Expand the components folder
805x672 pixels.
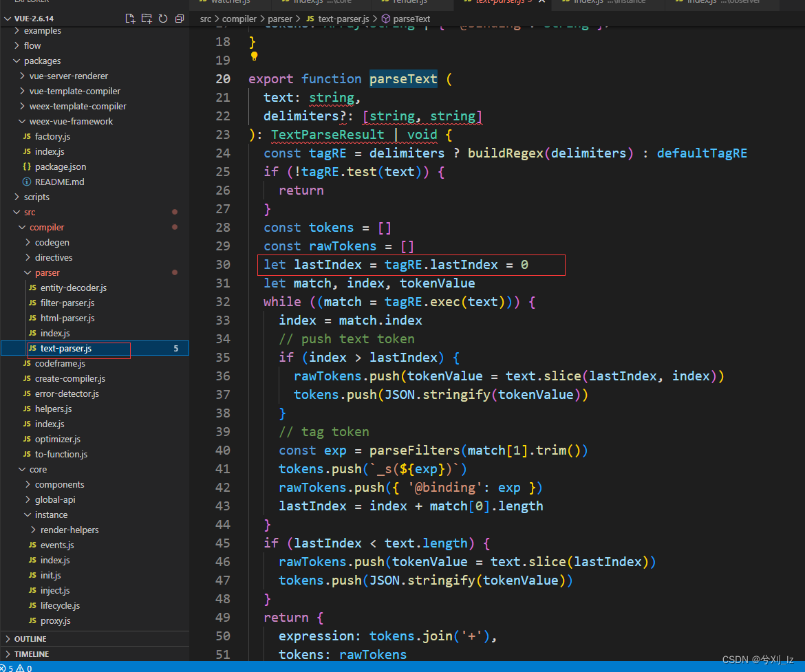tap(28, 485)
